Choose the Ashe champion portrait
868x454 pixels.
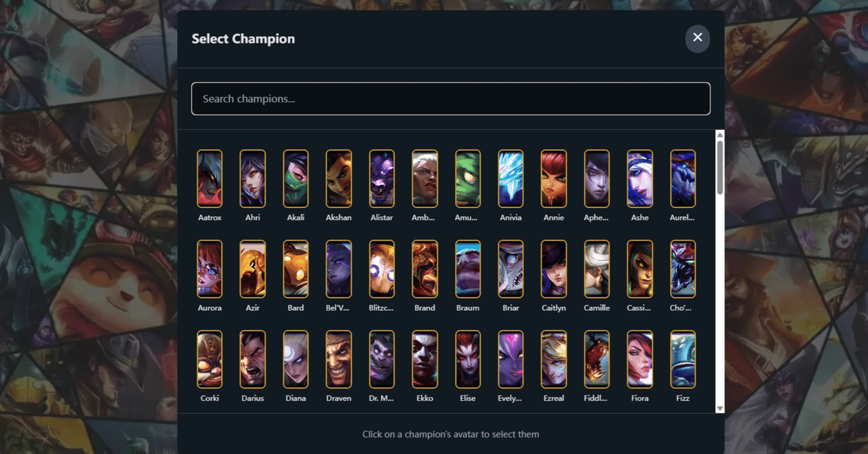tap(639, 178)
